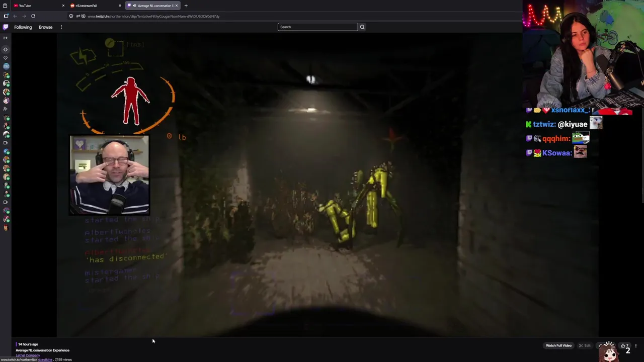Reload the Twitch page
Screen dimensions: 644x362
(x=33, y=16)
